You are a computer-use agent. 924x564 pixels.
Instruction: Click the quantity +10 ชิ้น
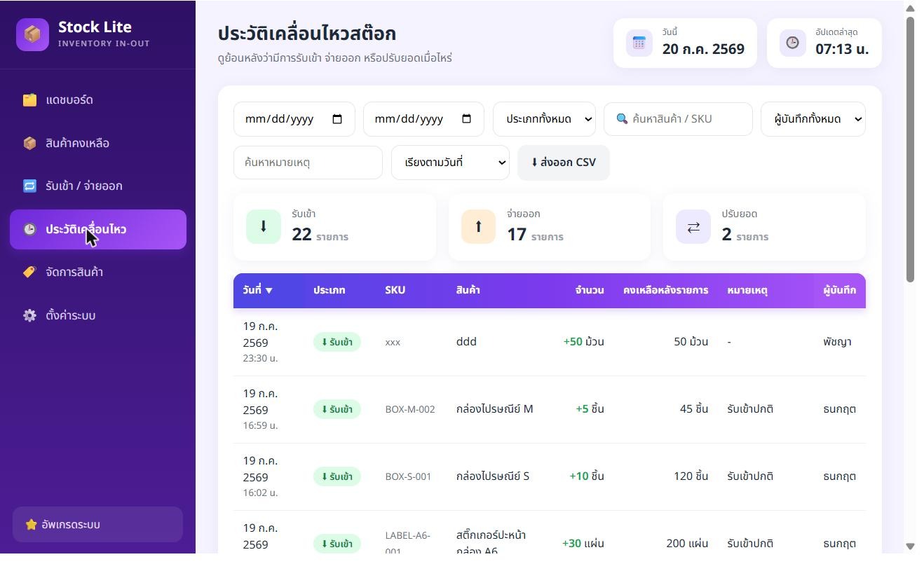coord(587,476)
